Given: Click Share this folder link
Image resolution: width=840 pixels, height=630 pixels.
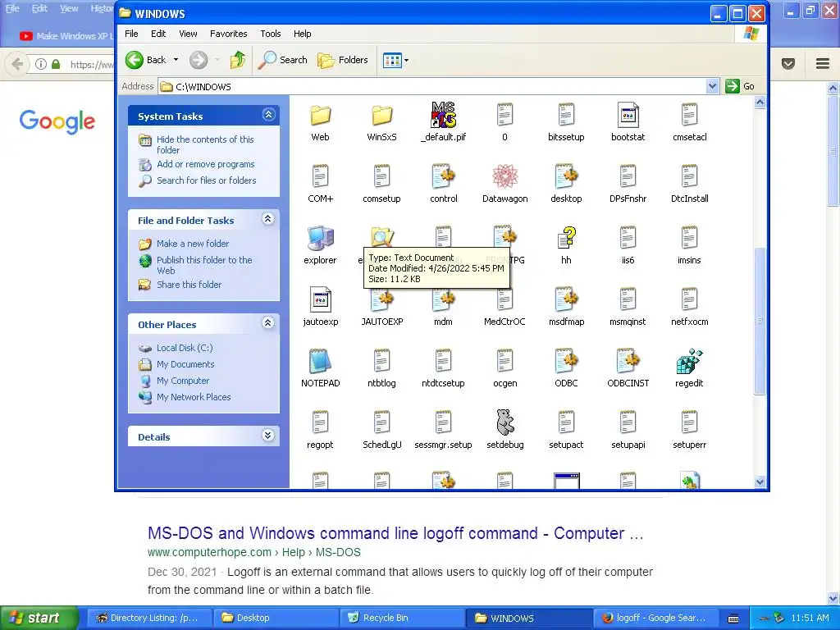Looking at the screenshot, I should click(x=189, y=285).
